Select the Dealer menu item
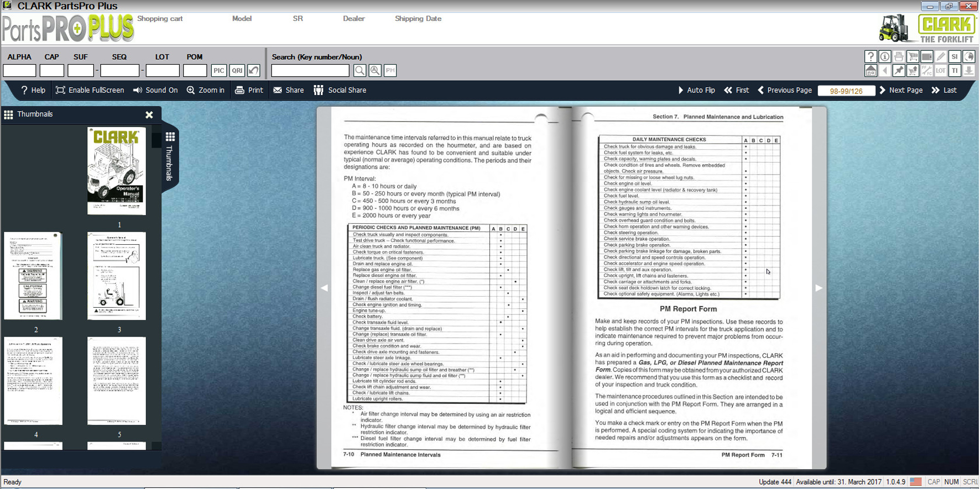 point(353,19)
